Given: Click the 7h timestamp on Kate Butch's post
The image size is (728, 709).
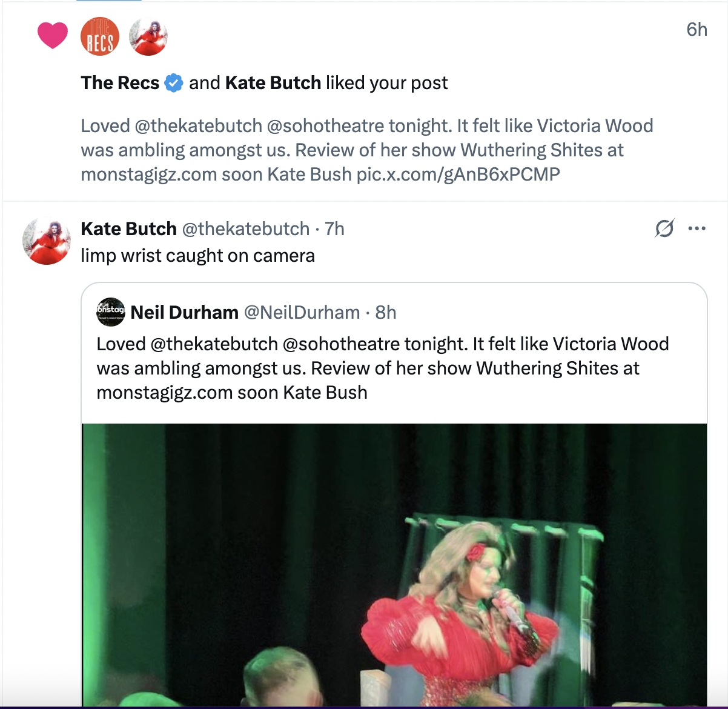Looking at the screenshot, I should click(334, 228).
